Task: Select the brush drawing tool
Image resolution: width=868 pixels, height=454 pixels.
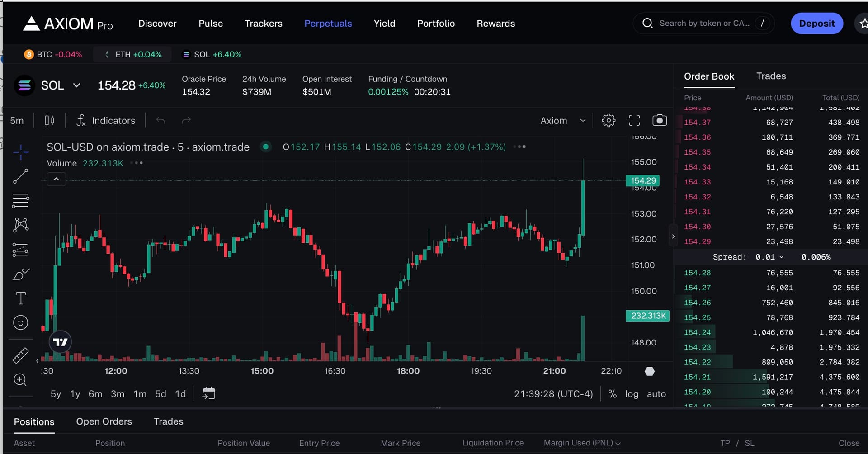Action: point(21,274)
